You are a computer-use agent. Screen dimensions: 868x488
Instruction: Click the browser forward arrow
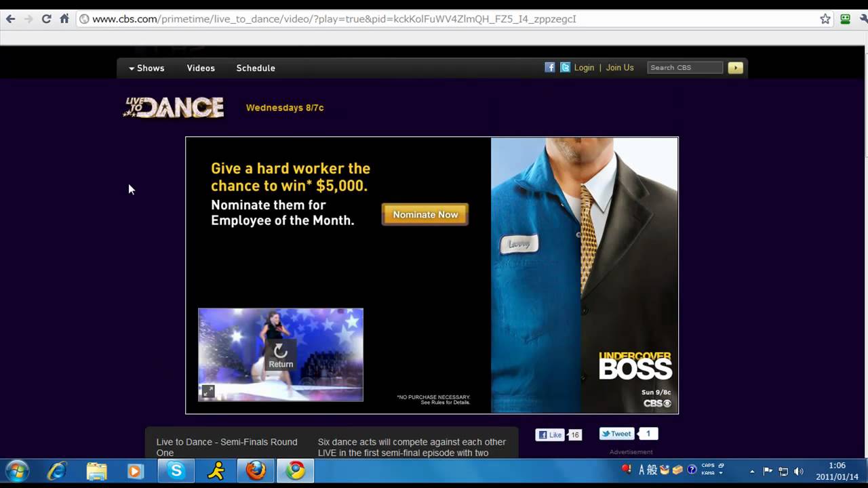[28, 19]
